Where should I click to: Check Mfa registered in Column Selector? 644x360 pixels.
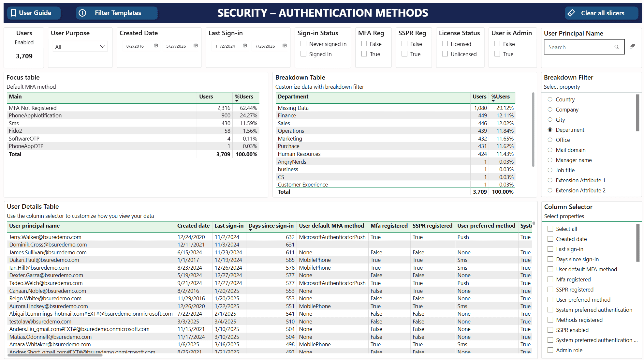550,279
